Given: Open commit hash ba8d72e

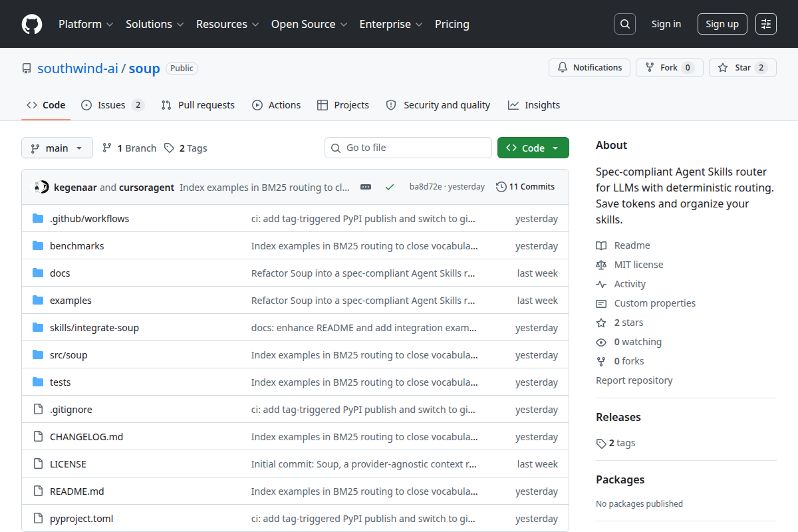Looking at the screenshot, I should tap(426, 187).
